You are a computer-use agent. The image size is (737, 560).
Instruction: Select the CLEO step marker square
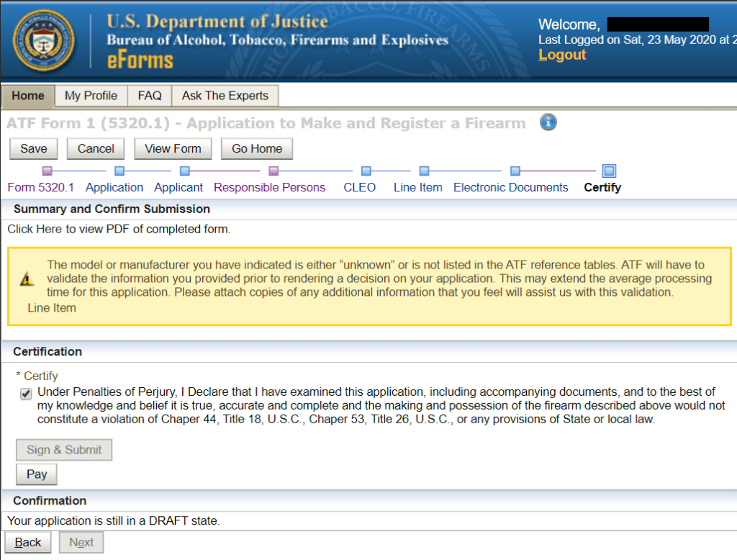366,171
